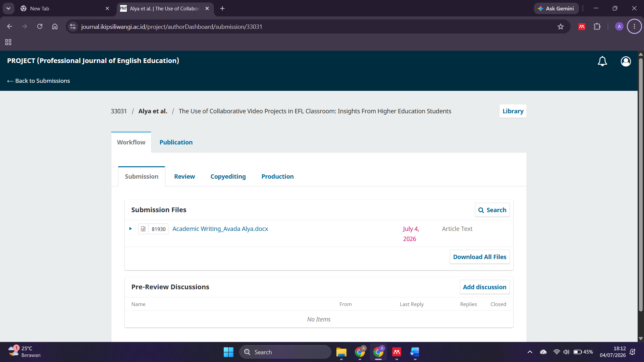Download All Files
This screenshot has height=362, width=644.
[x=480, y=257]
